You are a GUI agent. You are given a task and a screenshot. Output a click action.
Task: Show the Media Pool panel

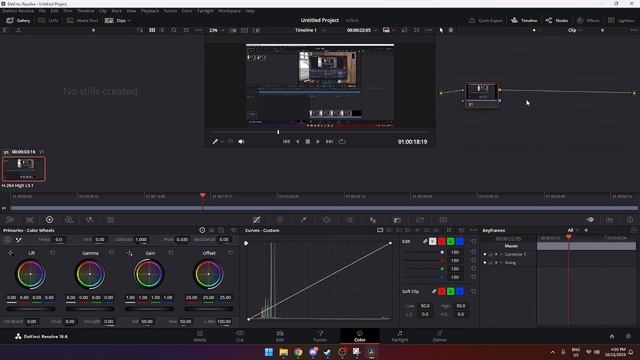[82, 20]
